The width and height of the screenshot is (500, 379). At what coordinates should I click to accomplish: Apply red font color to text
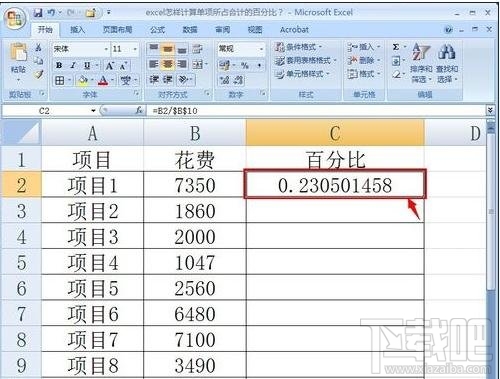(x=103, y=80)
